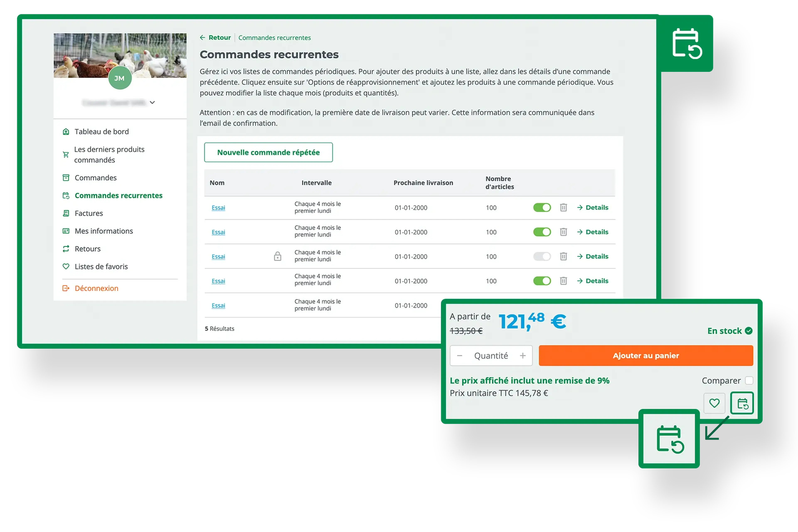
Task: Disable the first Essai order toggle
Action: point(542,207)
